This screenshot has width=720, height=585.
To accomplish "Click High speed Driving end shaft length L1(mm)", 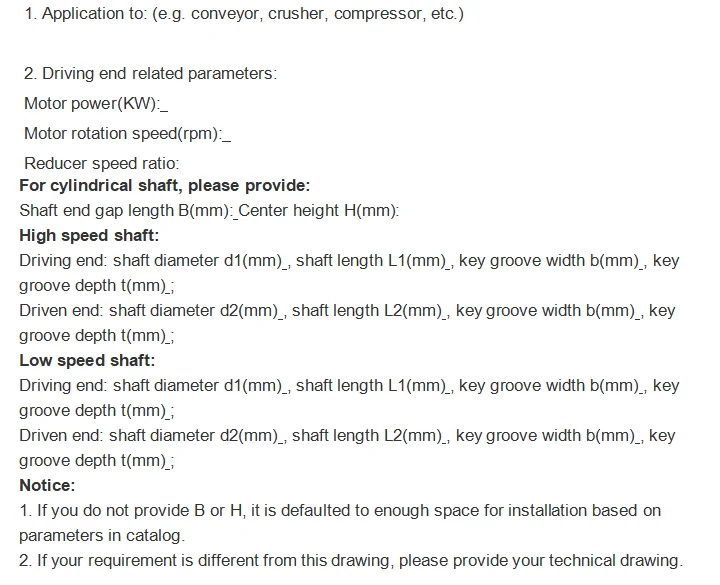I will (371, 261).
